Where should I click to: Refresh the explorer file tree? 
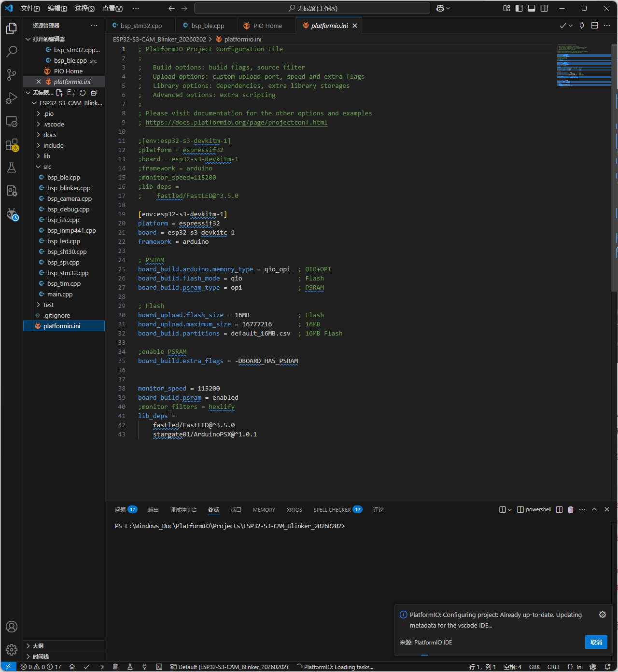point(83,93)
